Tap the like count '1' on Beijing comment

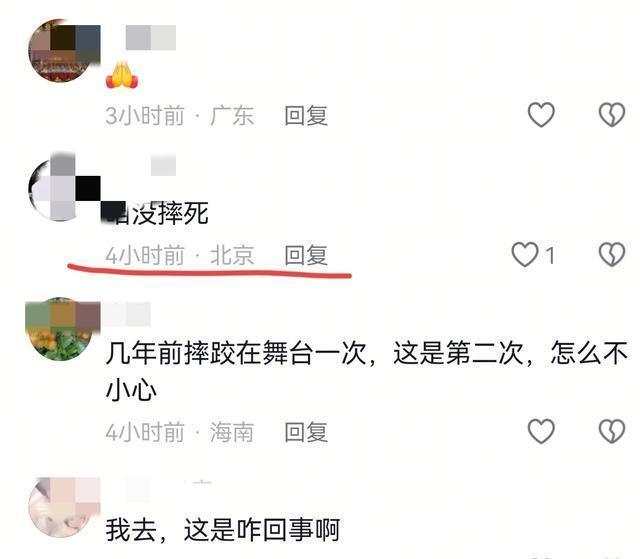[x=550, y=256]
